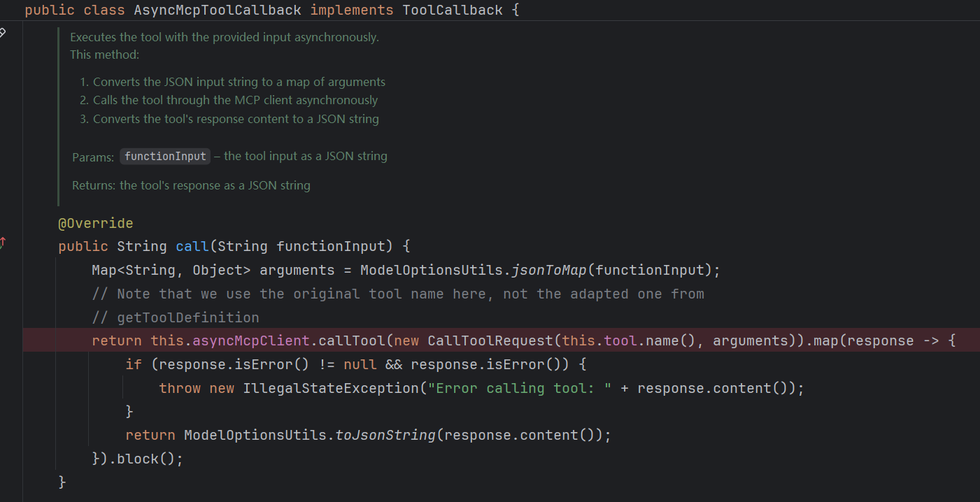Click the functionInput parameter badge in docs
The width and height of the screenshot is (980, 502).
tap(165, 156)
